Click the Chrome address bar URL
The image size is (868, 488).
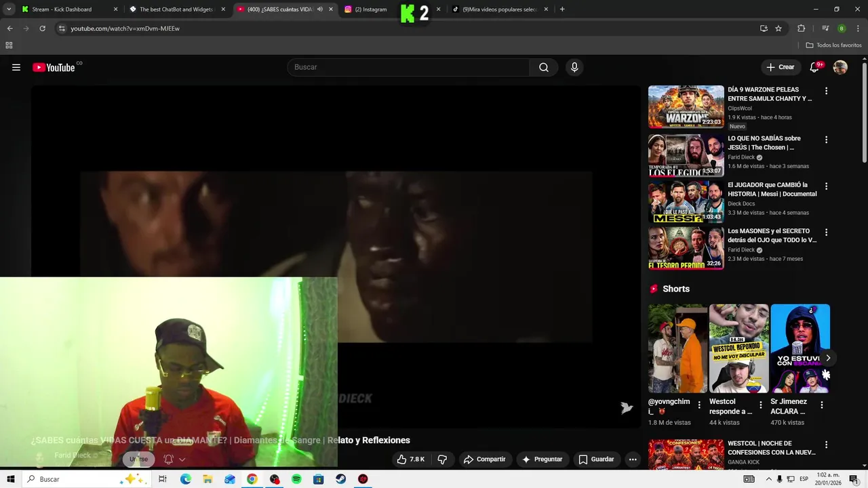tap(125, 28)
